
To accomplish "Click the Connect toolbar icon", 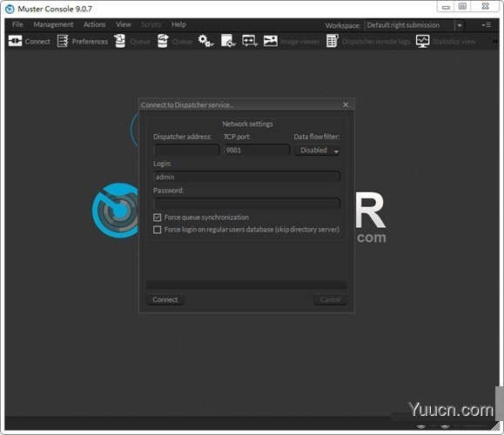I will pyautogui.click(x=15, y=41).
